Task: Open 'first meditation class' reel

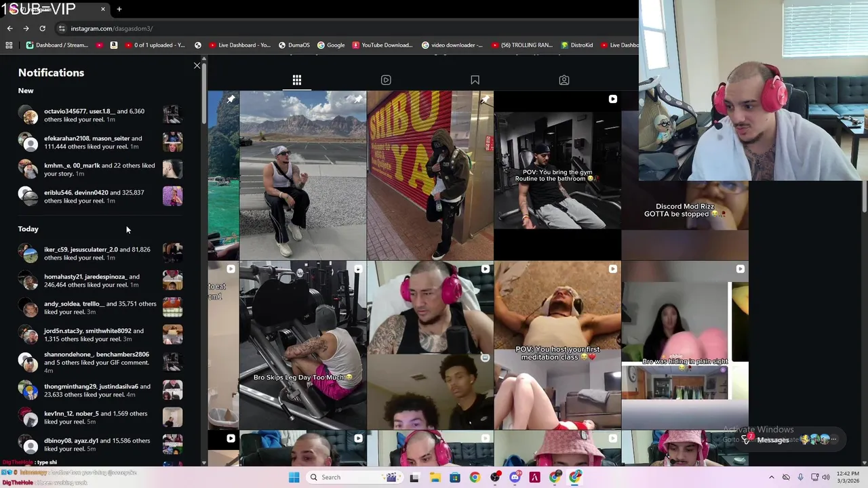Action: pyautogui.click(x=557, y=346)
